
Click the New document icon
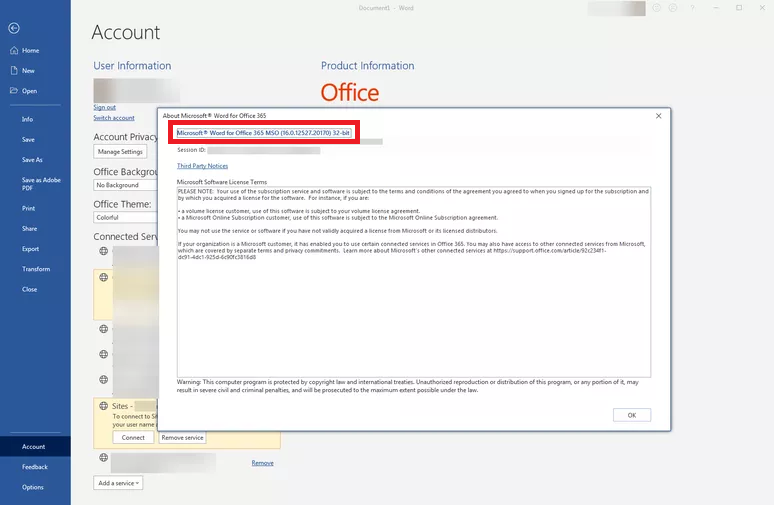pyautogui.click(x=14, y=71)
